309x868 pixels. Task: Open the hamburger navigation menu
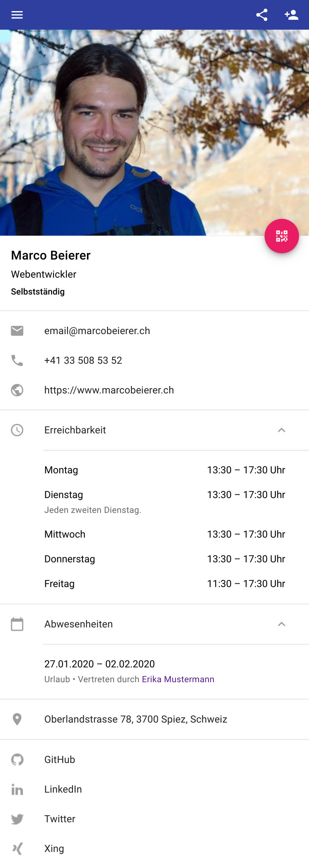(17, 15)
